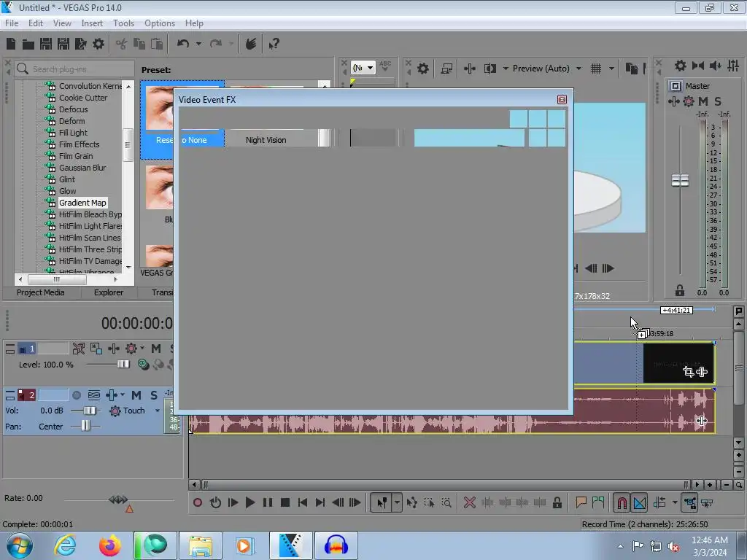This screenshot has height=560, width=747.
Task: Click Event Pan/Crop icon on video clip
Action: point(688,372)
